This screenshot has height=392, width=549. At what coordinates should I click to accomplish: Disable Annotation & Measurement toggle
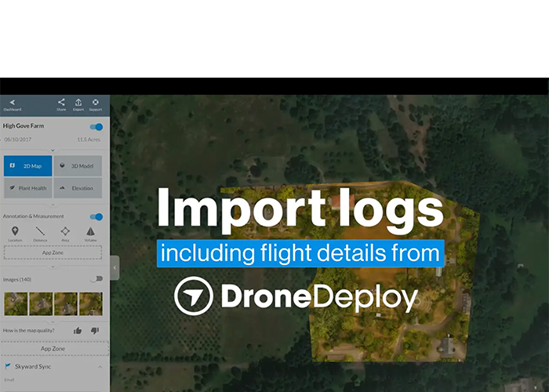coord(96,216)
